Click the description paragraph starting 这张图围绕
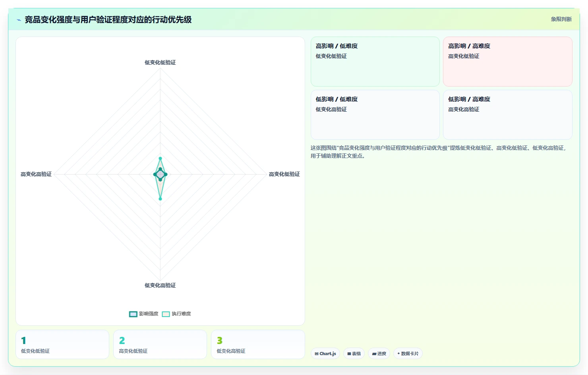 point(438,152)
